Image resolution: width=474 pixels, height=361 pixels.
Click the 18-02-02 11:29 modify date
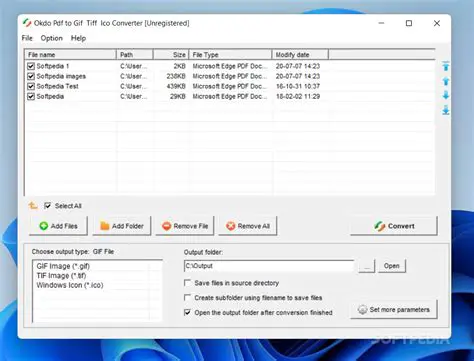(x=298, y=96)
